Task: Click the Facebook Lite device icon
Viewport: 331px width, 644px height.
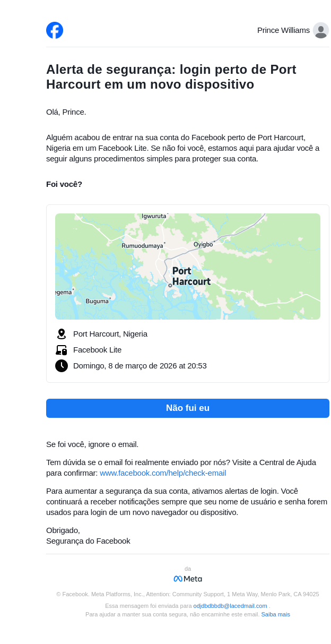Action: click(x=62, y=350)
